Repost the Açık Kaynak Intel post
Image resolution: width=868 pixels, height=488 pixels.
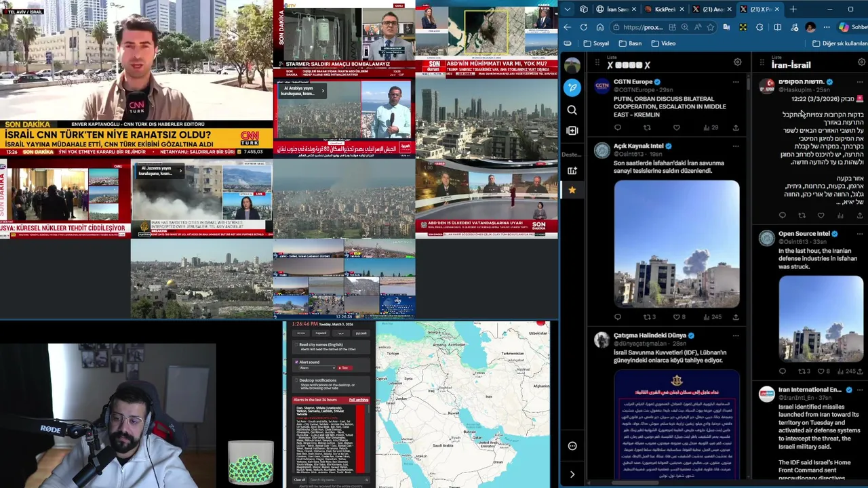pyautogui.click(x=647, y=317)
